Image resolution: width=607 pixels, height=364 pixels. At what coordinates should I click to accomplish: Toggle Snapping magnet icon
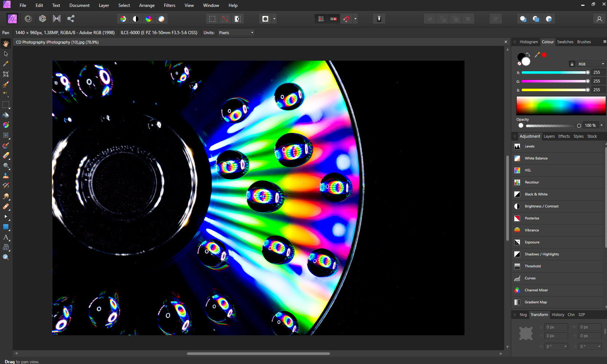346,19
